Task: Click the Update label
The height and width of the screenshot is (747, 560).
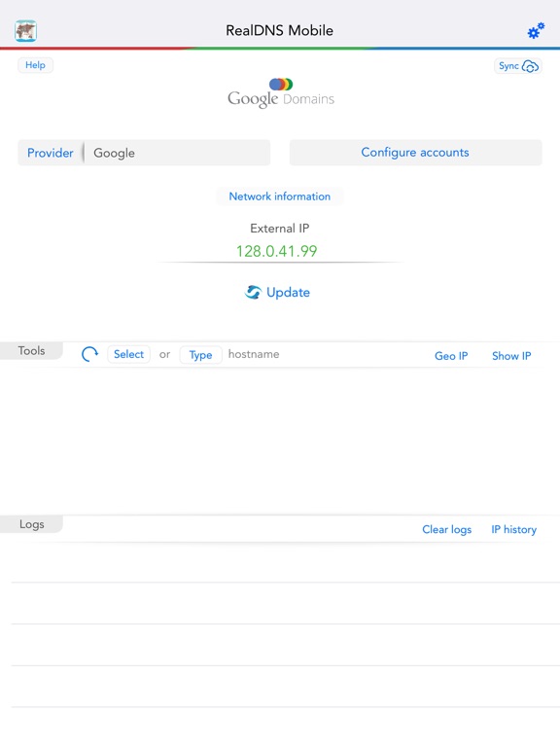Action: click(x=288, y=293)
